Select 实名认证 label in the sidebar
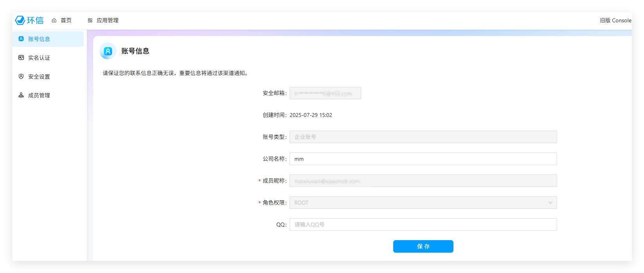The image size is (644, 273). [x=39, y=58]
